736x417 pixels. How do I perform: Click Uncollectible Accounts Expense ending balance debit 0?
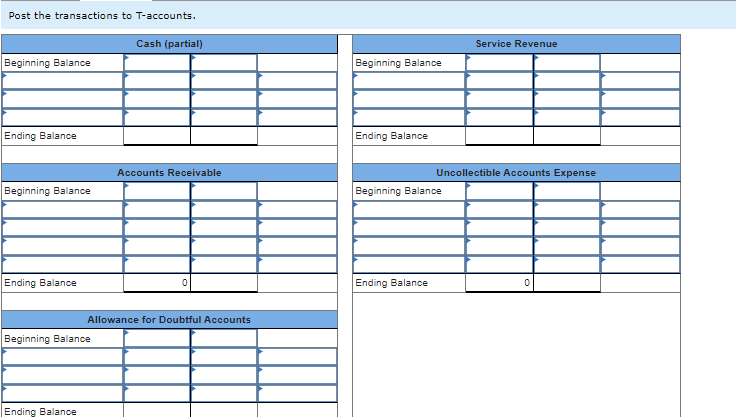[x=499, y=283]
